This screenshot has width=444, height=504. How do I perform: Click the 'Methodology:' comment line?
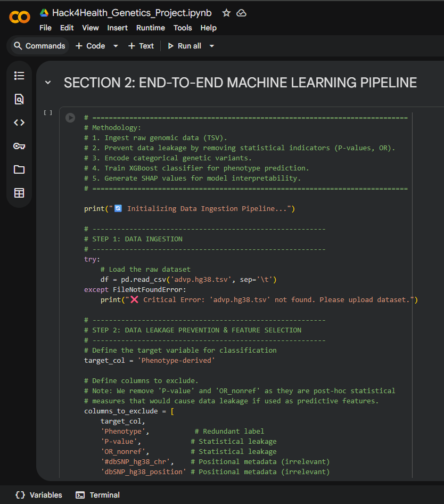point(113,128)
